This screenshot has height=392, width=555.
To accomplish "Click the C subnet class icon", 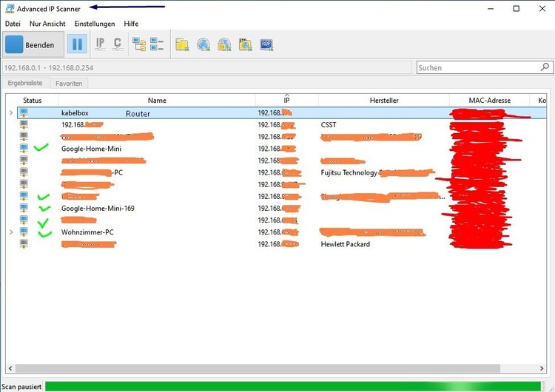I will pyautogui.click(x=118, y=44).
